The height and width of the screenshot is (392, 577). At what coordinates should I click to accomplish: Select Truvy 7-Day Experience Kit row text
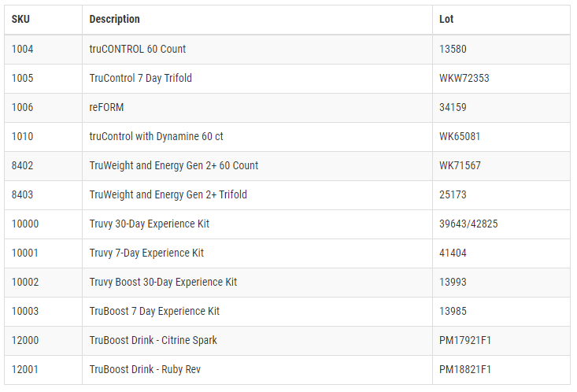146,253
